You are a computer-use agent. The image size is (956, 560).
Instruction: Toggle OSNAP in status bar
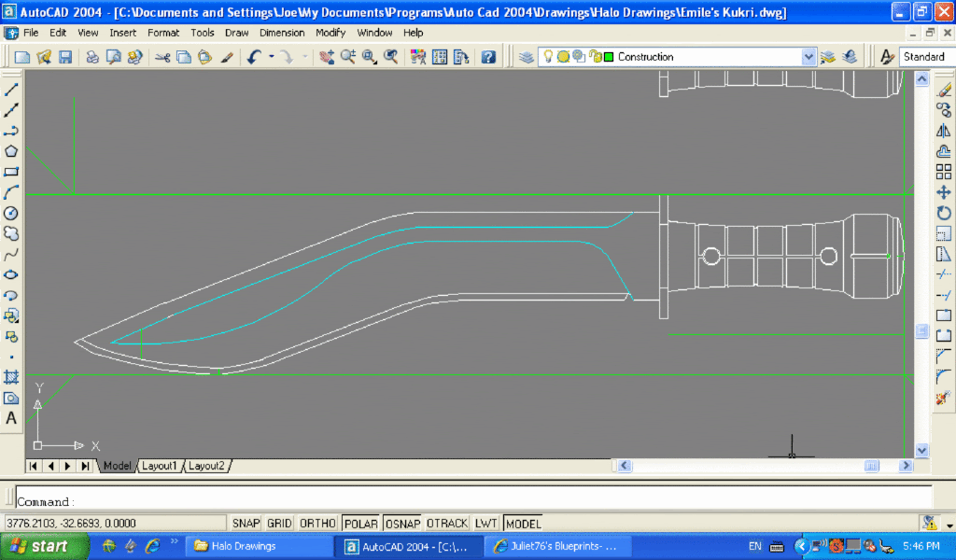403,524
